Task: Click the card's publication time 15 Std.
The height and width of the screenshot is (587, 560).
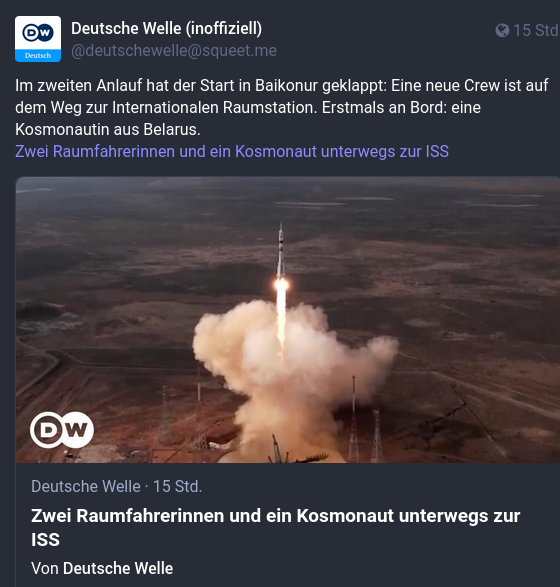Action: click(x=177, y=487)
